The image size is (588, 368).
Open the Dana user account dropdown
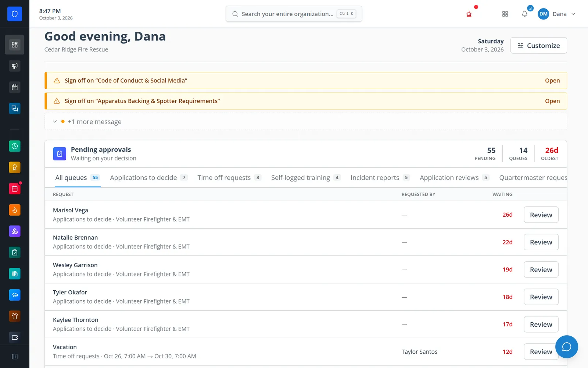pyautogui.click(x=557, y=14)
